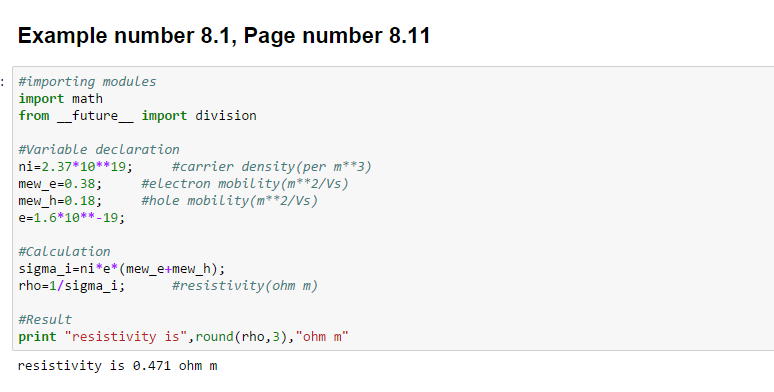Viewport: 774px width, 392px height.
Task: Click the rho=1/sigma_i line
Action: click(72, 286)
